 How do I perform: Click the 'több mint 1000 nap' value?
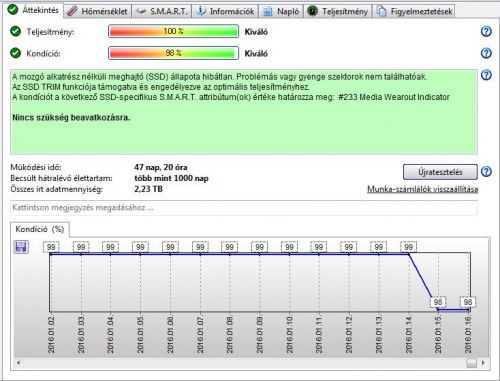171,178
